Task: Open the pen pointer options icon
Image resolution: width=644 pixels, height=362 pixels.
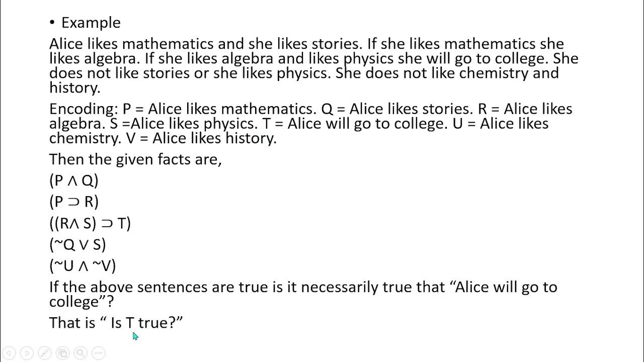Action: (44, 353)
